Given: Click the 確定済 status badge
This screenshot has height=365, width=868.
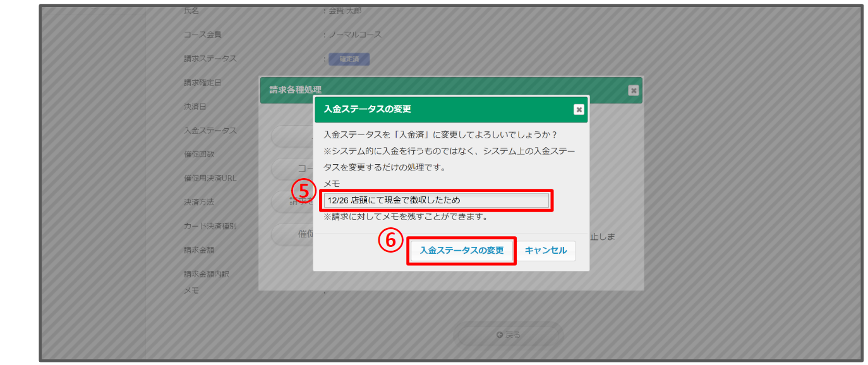Looking at the screenshot, I should pos(349,59).
